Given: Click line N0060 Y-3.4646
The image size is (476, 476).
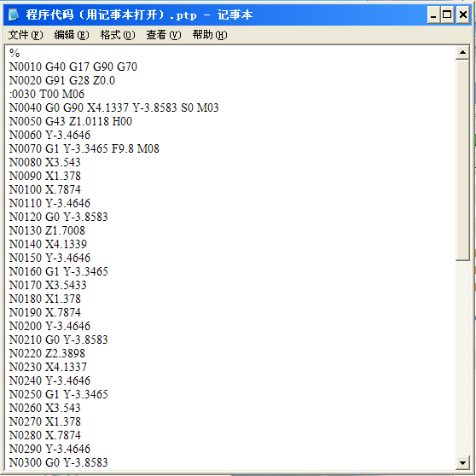Looking at the screenshot, I should point(49,135).
